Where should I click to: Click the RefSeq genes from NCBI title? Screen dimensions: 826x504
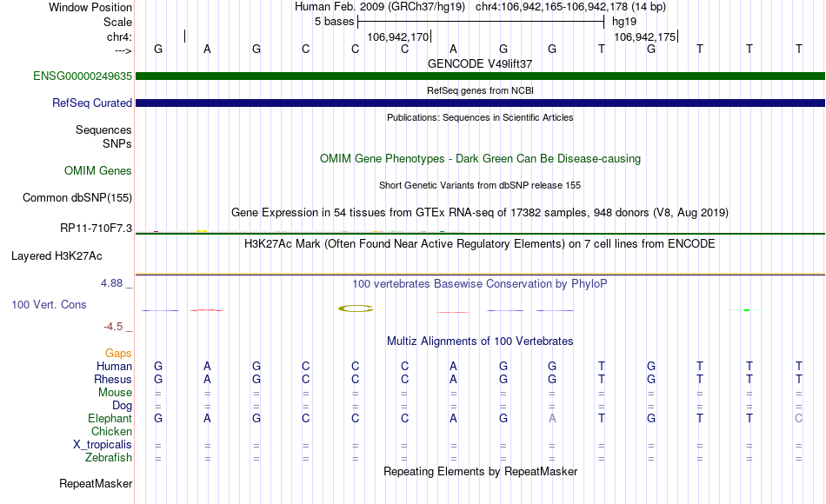pyautogui.click(x=480, y=90)
